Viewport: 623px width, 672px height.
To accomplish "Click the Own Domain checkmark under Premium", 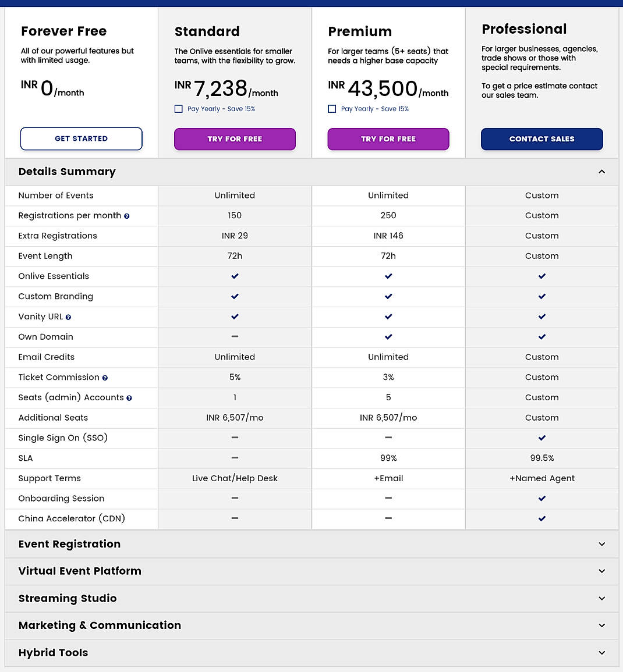I will point(388,337).
